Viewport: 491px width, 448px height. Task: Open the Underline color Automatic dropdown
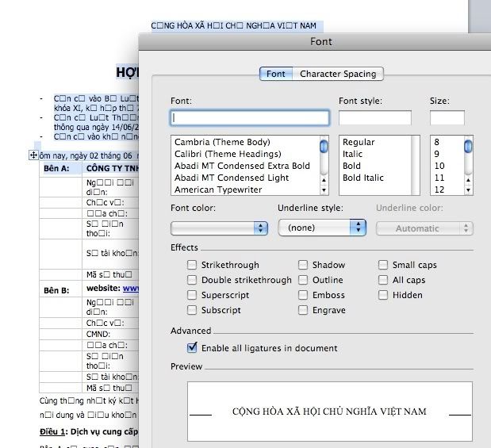pyautogui.click(x=424, y=228)
